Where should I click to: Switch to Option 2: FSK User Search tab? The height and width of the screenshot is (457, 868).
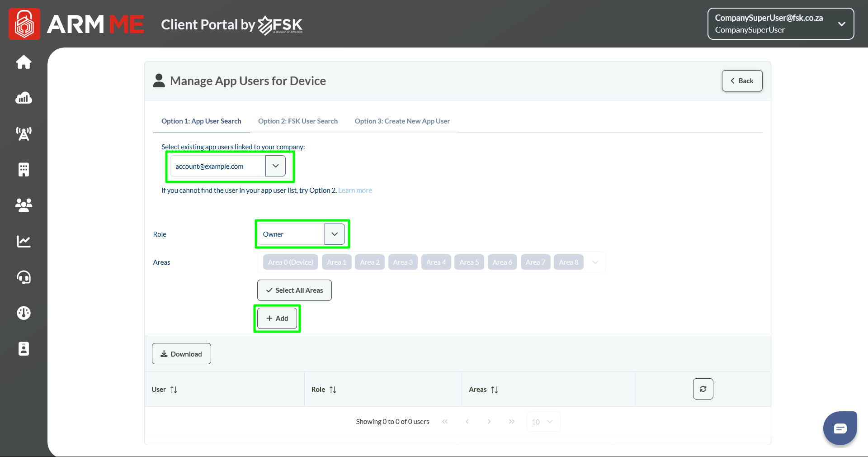(298, 121)
